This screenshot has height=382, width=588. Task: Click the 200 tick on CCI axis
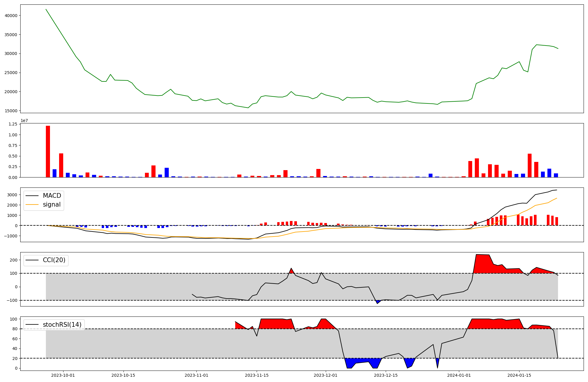14,260
